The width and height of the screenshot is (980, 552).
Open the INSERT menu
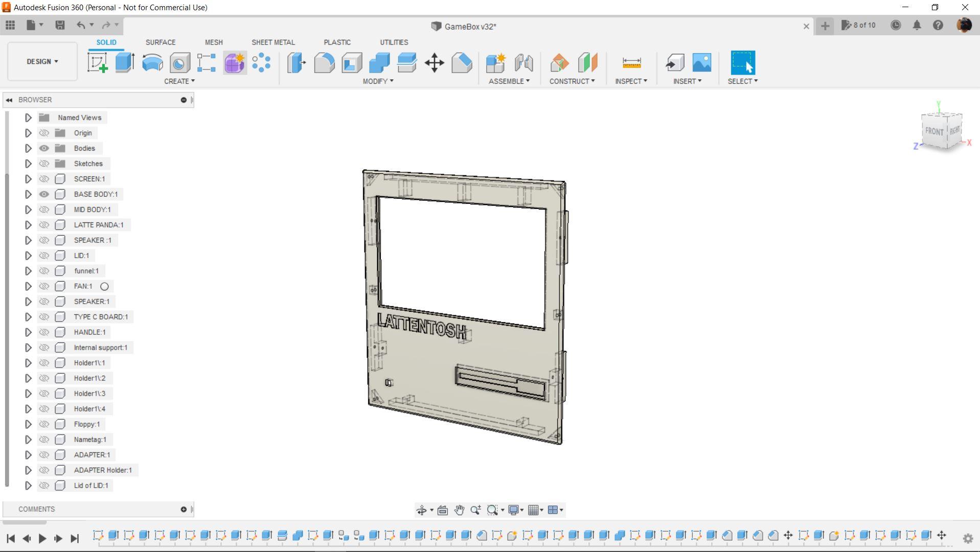click(x=688, y=81)
